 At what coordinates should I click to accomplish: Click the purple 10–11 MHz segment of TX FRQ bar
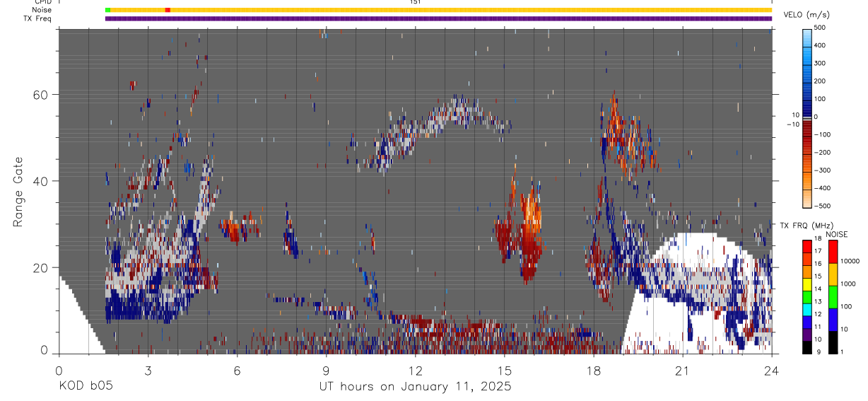coord(807,335)
